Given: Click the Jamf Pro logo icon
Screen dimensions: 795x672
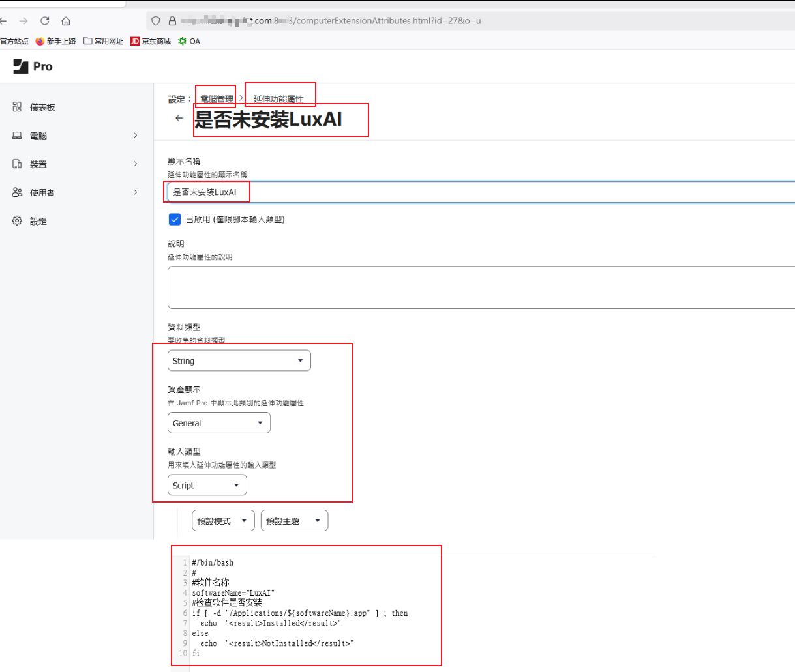Looking at the screenshot, I should [21, 66].
